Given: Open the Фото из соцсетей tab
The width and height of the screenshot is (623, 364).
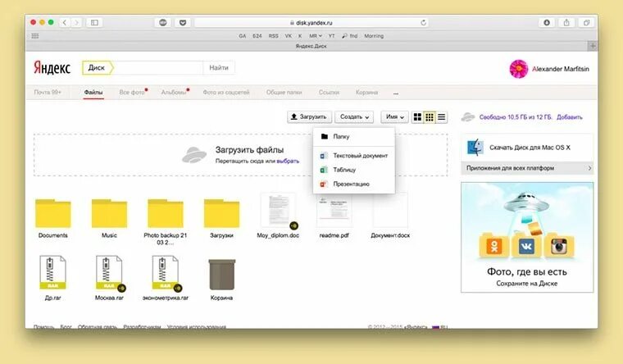Looking at the screenshot, I should point(226,92).
